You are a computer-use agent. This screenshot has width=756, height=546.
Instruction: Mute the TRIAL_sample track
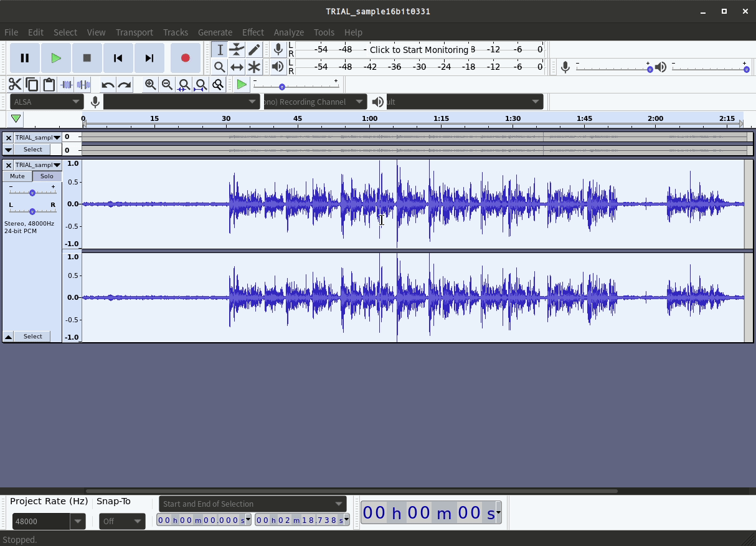click(x=16, y=176)
